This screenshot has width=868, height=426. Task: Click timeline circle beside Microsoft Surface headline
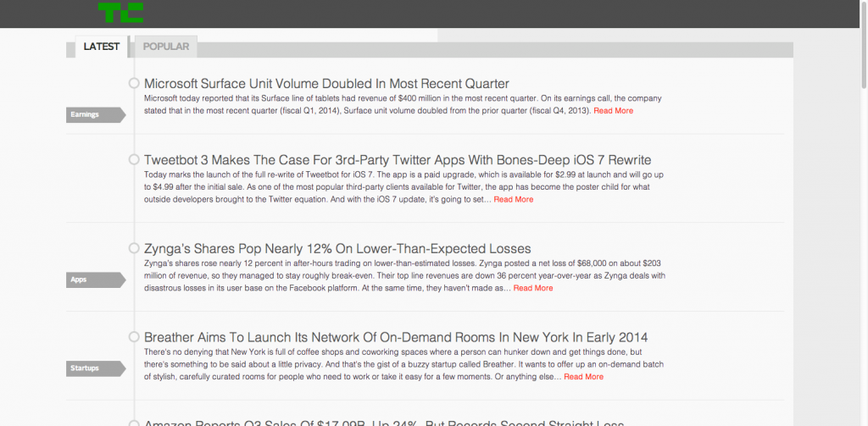click(133, 83)
